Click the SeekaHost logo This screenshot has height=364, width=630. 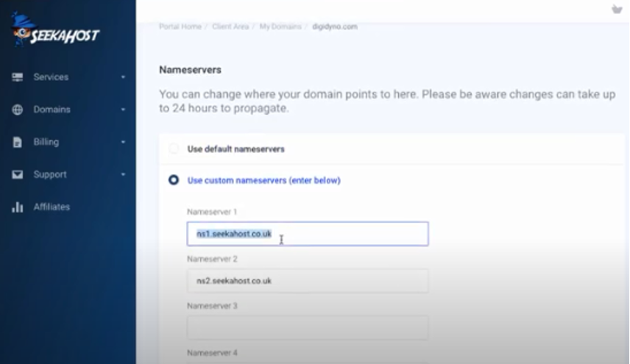point(55,30)
